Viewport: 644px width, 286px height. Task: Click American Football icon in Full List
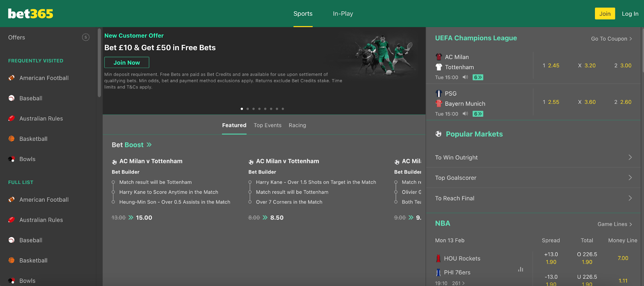tap(12, 199)
